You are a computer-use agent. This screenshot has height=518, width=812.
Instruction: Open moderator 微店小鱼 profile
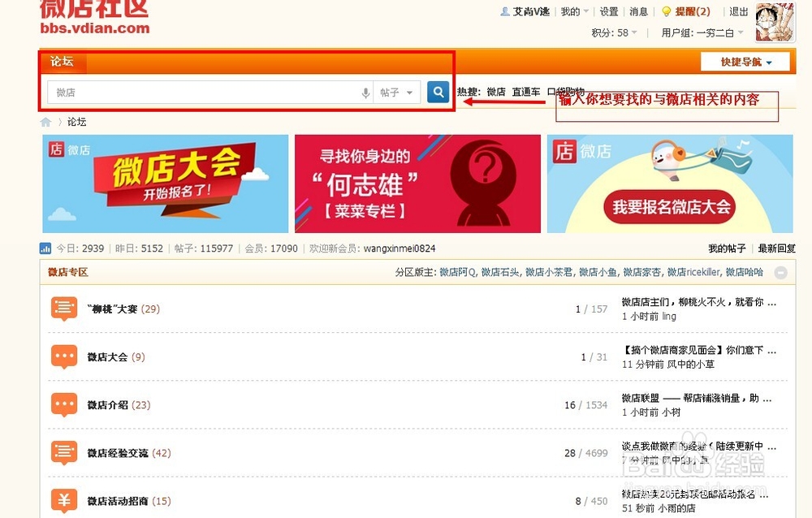click(x=598, y=272)
